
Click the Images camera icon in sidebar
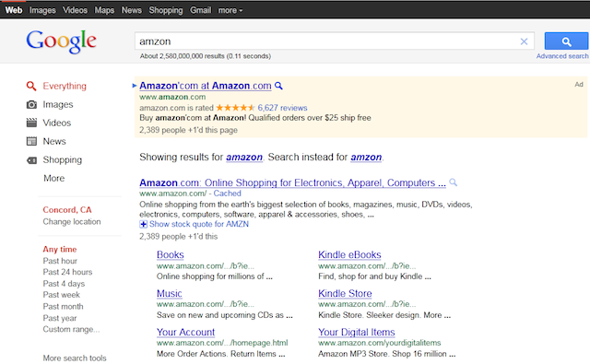(31, 104)
